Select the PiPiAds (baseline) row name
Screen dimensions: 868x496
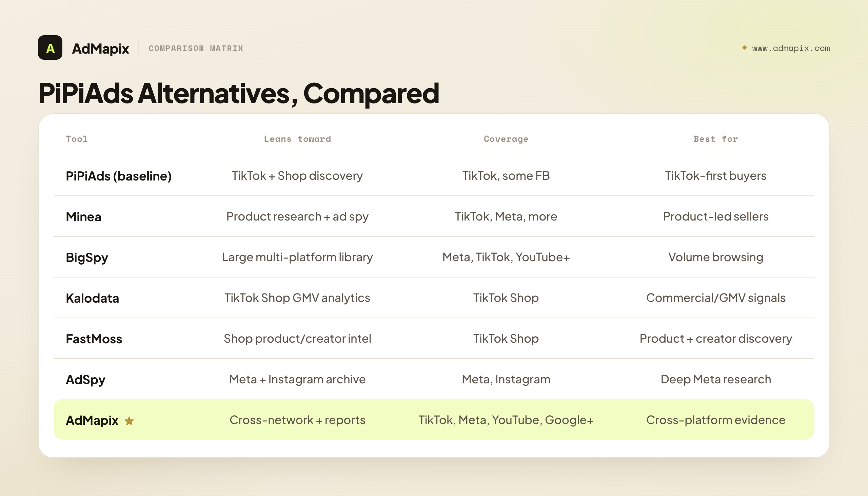(118, 176)
